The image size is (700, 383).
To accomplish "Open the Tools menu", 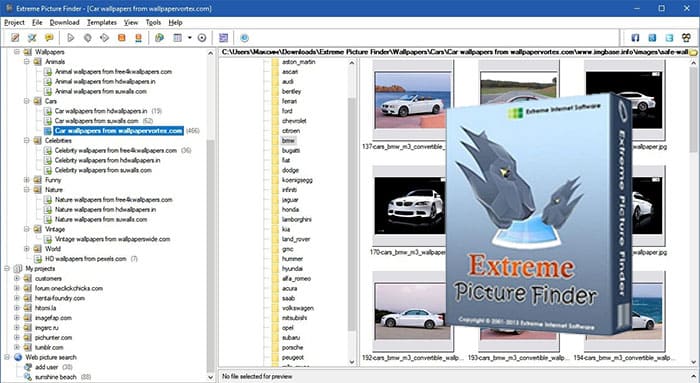I will 153,22.
